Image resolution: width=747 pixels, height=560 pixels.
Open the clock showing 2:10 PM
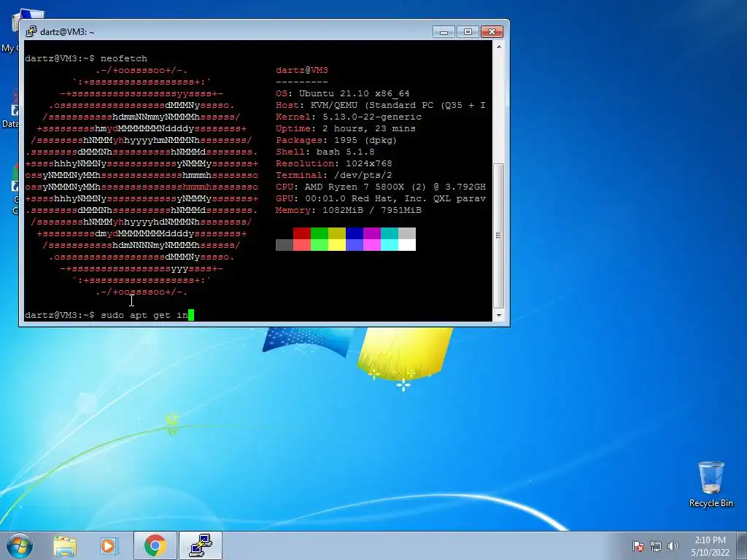710,546
